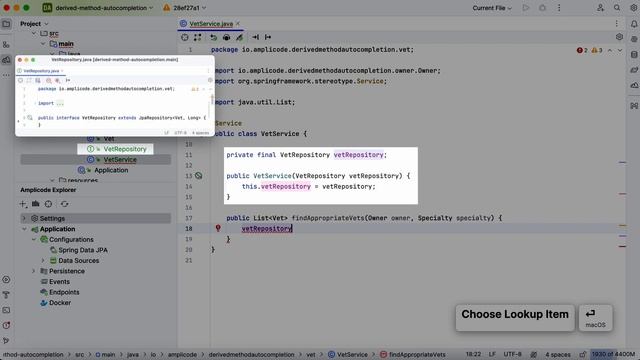Collapse the Application node in Amplicode Explorer
The image size is (640, 360).
pyautogui.click(x=24, y=229)
